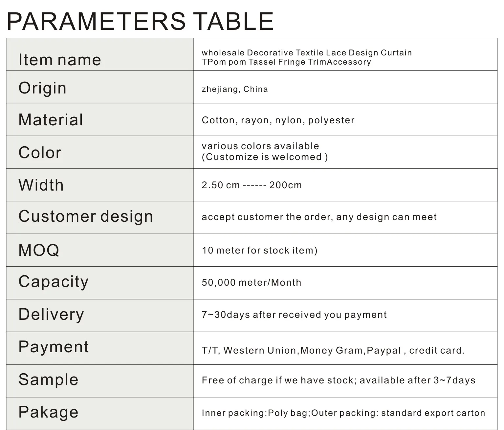
Task: Click the 2.50 cm to 200cm value
Action: pos(252,185)
